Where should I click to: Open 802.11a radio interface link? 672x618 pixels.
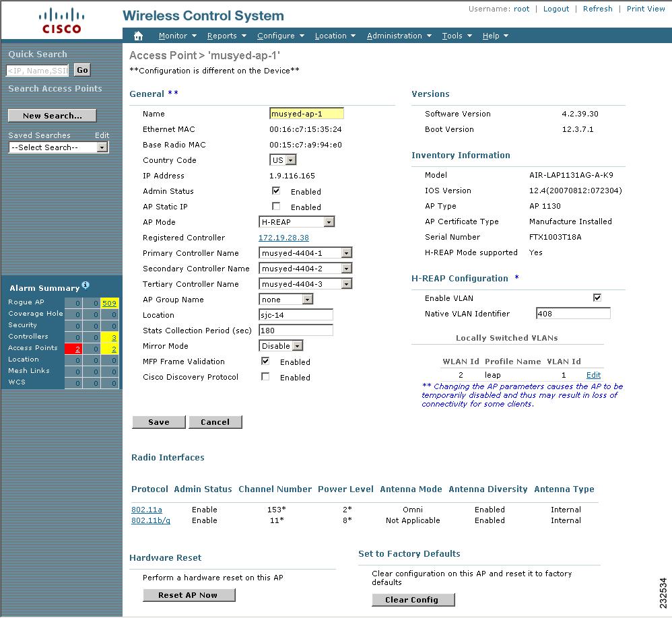(147, 510)
